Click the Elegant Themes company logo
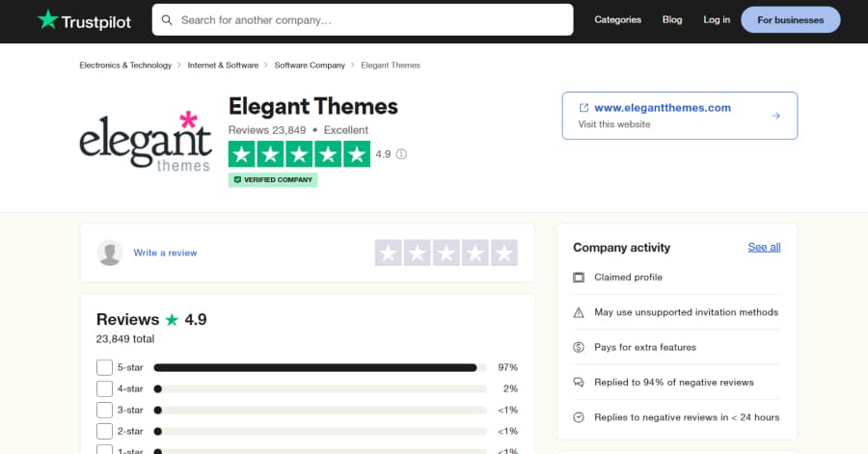The width and height of the screenshot is (868, 454). [x=146, y=142]
